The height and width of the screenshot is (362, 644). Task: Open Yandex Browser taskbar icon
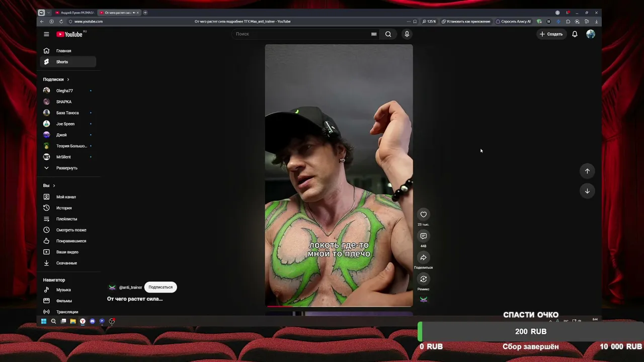click(x=83, y=321)
